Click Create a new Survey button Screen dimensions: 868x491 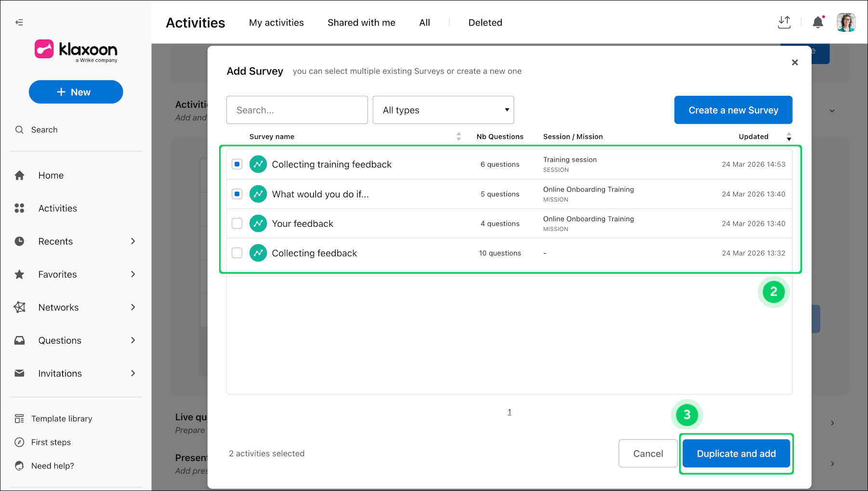(x=733, y=110)
